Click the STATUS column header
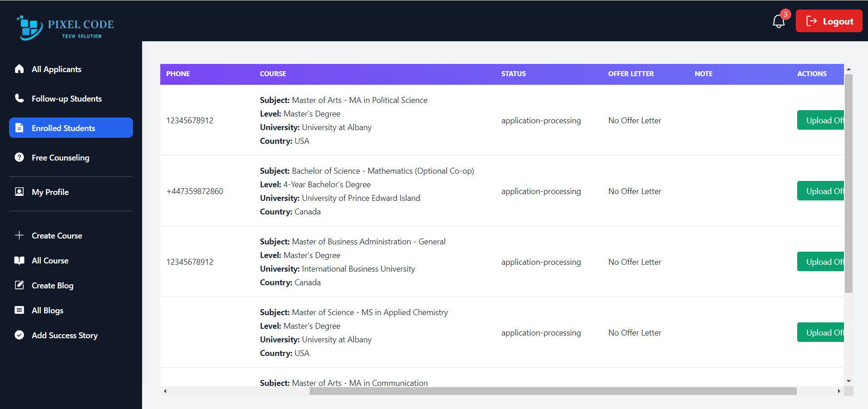Image resolution: width=868 pixels, height=409 pixels. tap(513, 73)
